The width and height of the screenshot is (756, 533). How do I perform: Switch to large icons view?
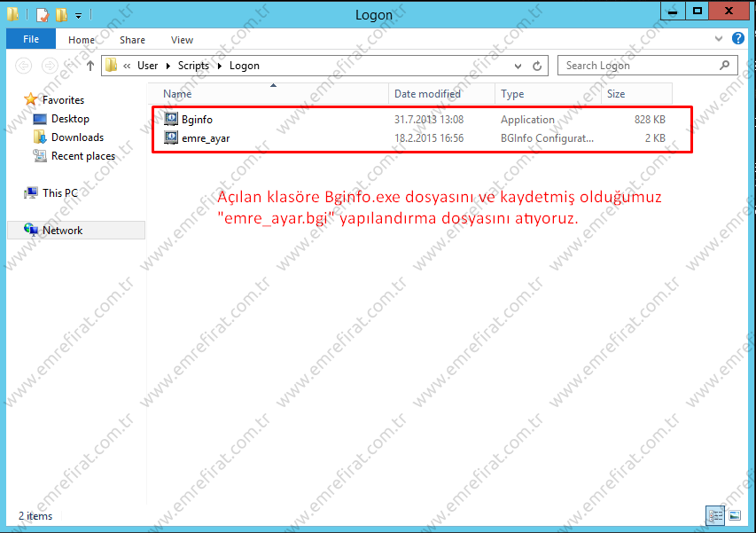[x=734, y=515]
